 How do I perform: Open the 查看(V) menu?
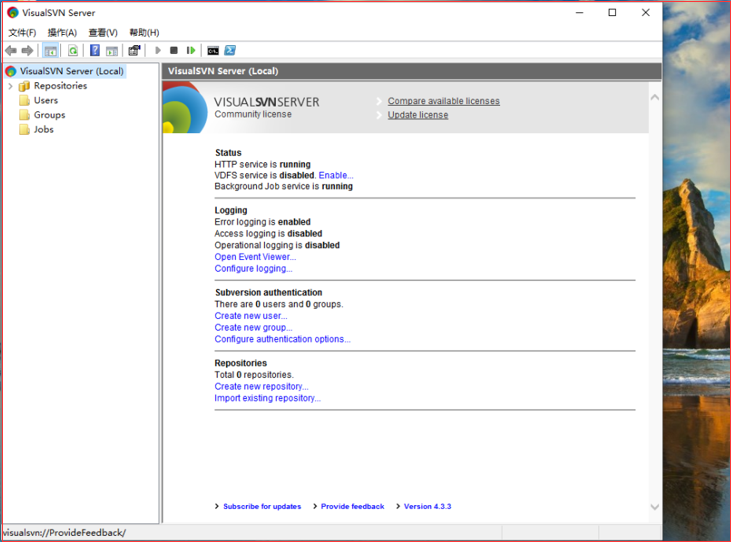[103, 32]
